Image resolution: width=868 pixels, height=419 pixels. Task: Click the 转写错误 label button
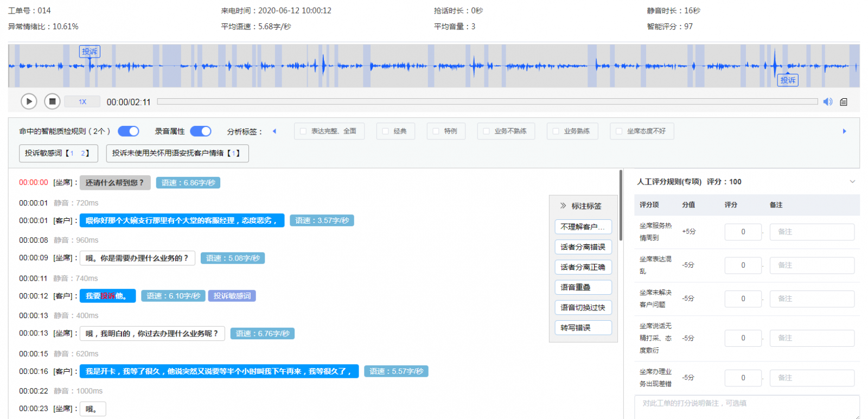pos(583,328)
